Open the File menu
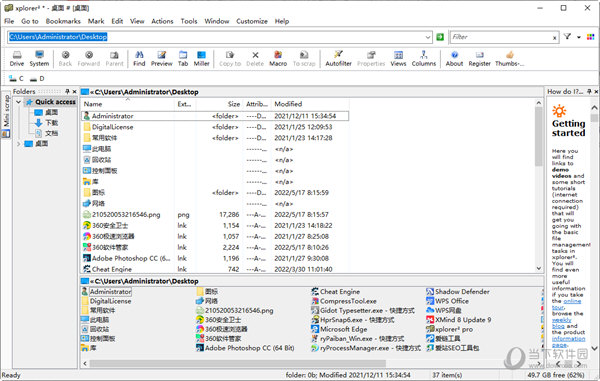This screenshot has width=600, height=381. (x=9, y=21)
